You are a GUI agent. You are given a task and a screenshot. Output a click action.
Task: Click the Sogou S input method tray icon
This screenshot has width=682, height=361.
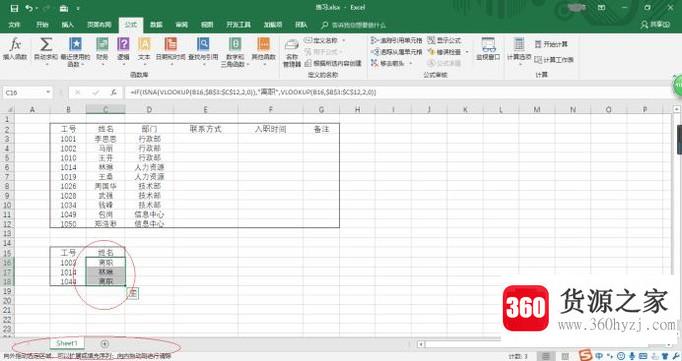(x=585, y=355)
